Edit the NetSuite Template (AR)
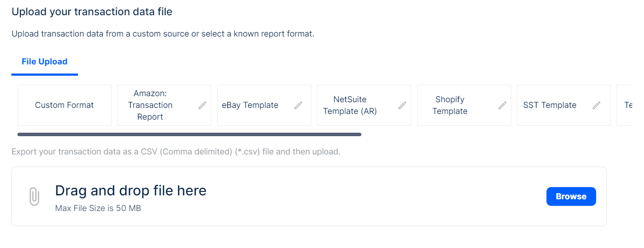The height and width of the screenshot is (248, 644). (402, 105)
